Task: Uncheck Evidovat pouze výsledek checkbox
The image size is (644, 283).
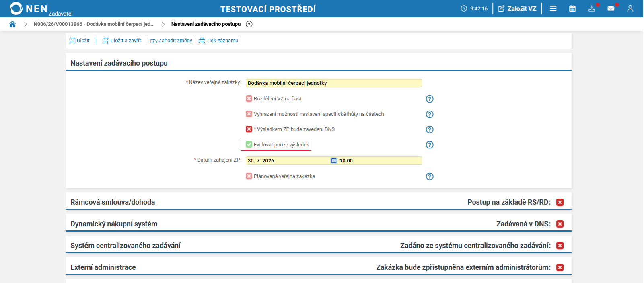Action: click(x=249, y=144)
